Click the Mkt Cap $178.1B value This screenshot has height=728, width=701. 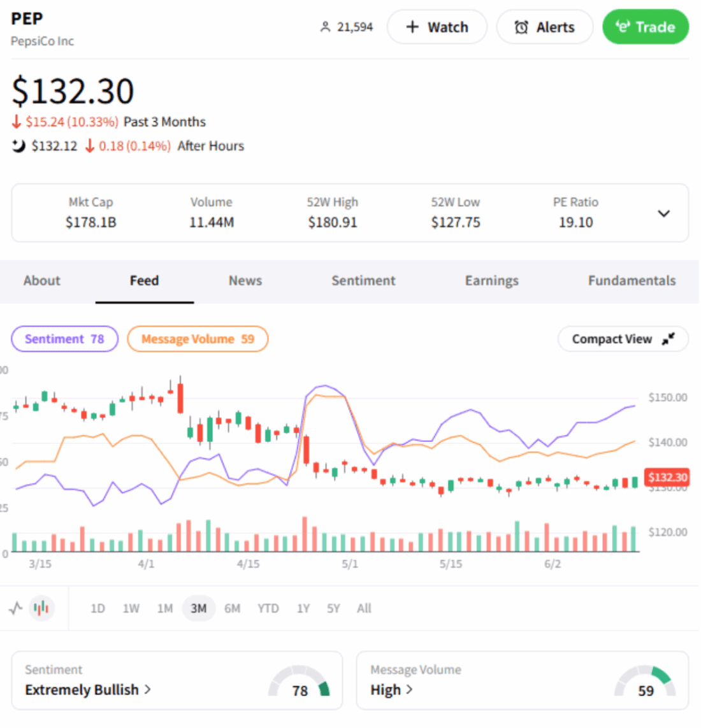coord(91,222)
